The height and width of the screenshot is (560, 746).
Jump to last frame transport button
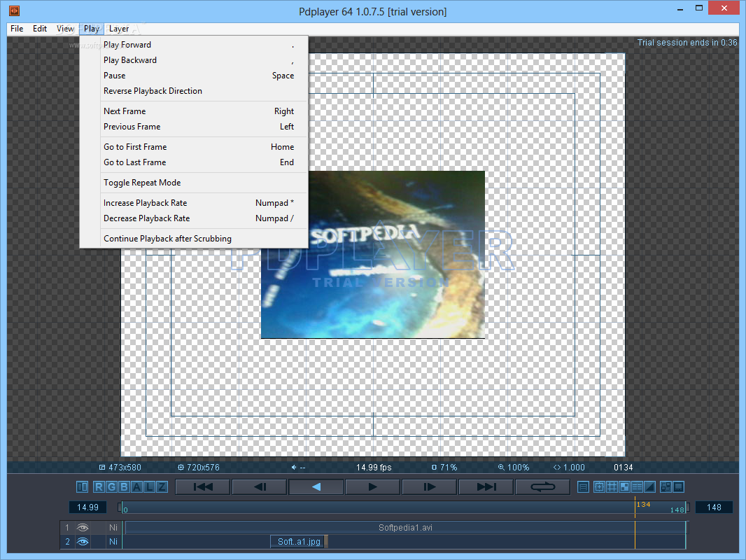click(486, 486)
